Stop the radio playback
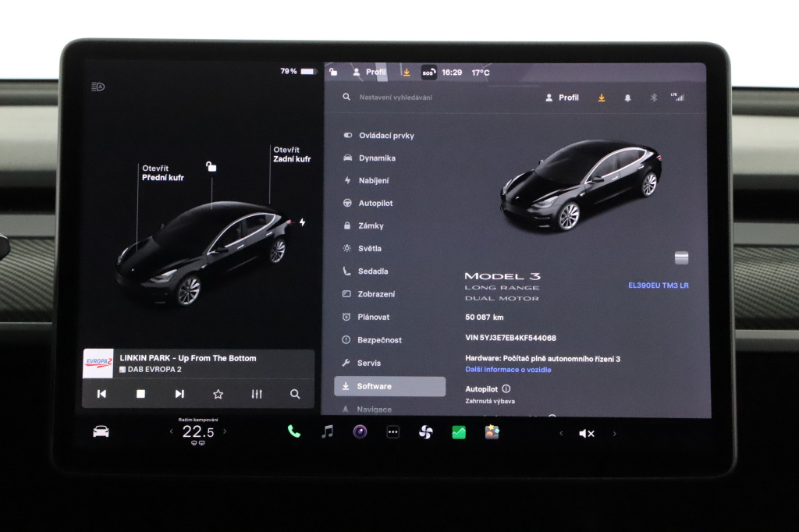The image size is (799, 532). (x=140, y=394)
